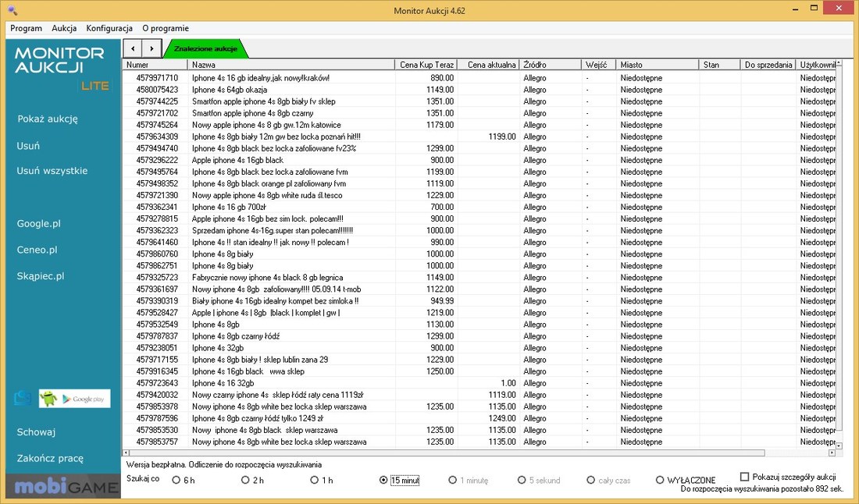The width and height of the screenshot is (859, 504).
Task: Sort by the Wejść column header
Action: (x=598, y=65)
